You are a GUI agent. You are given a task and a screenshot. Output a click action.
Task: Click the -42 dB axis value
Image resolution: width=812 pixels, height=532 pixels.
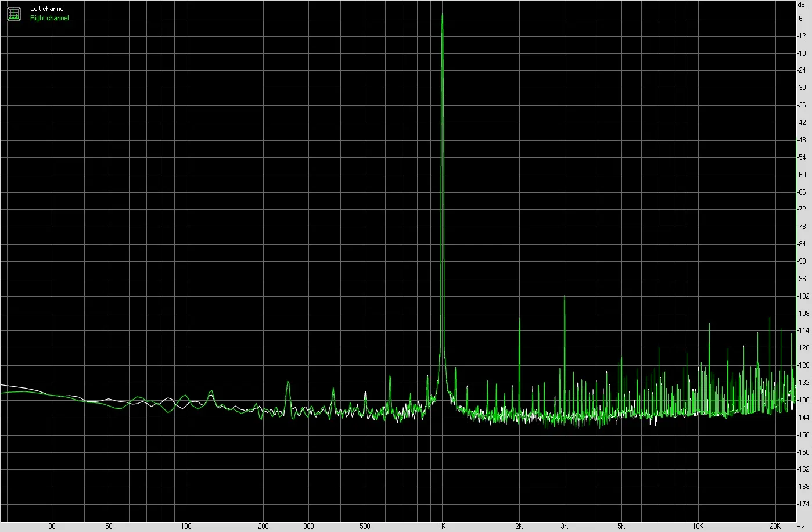pos(802,123)
